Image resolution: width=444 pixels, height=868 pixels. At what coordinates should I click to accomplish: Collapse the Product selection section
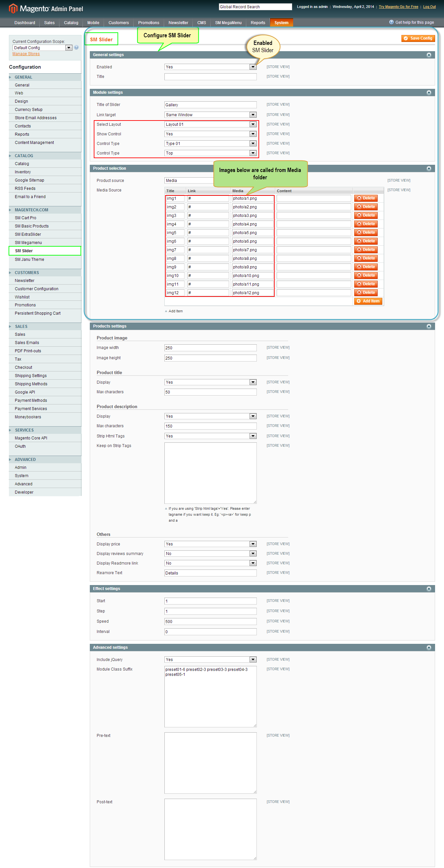point(428,168)
